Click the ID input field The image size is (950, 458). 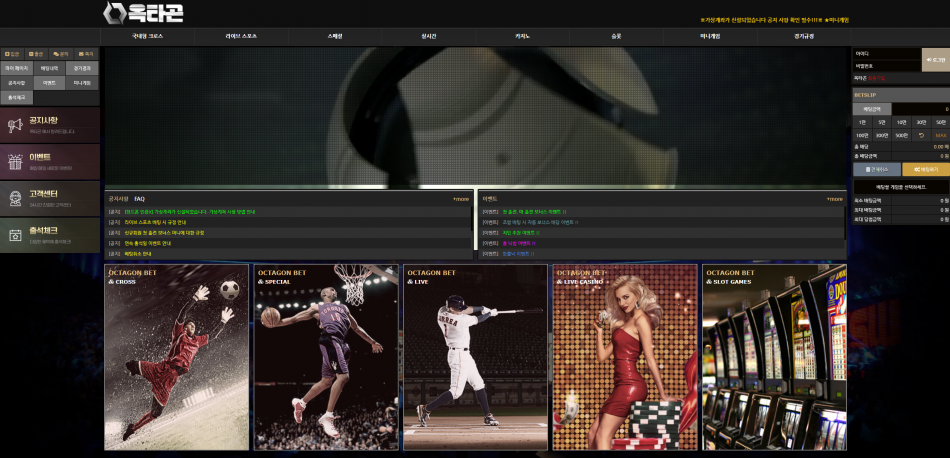tap(887, 53)
